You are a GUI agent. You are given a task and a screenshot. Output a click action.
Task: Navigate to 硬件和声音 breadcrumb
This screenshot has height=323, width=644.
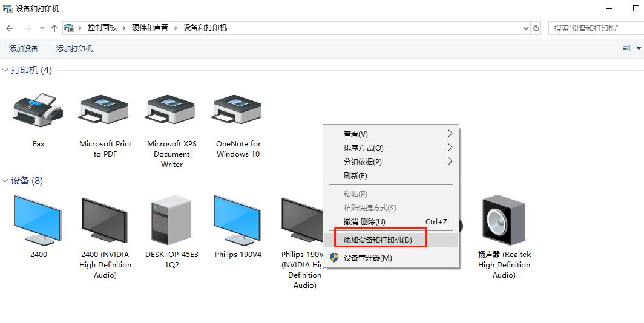(150, 28)
